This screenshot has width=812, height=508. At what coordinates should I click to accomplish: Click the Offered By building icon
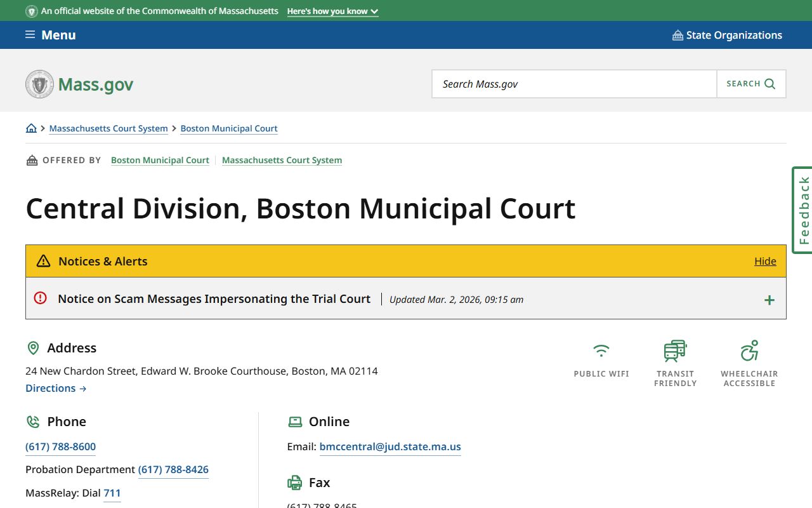32,160
